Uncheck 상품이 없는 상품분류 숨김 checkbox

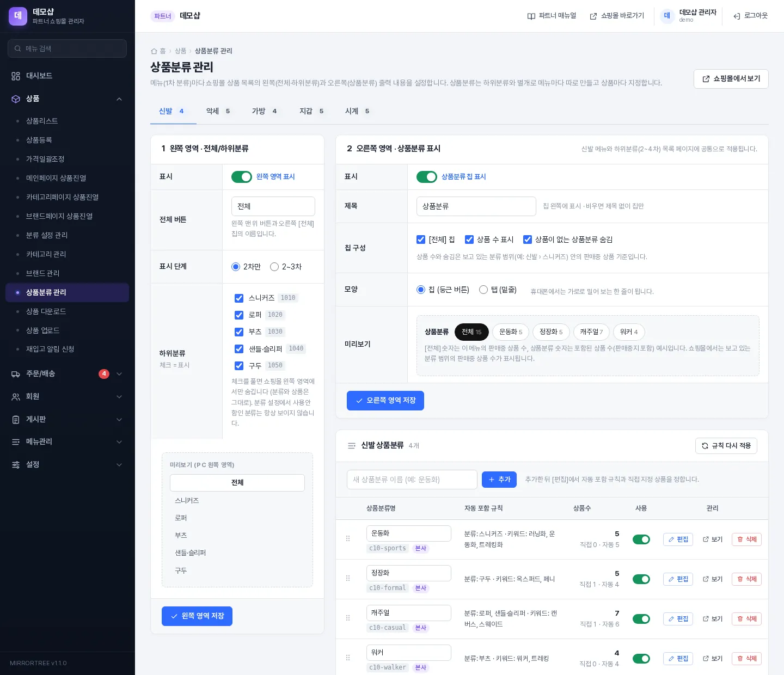pos(528,240)
